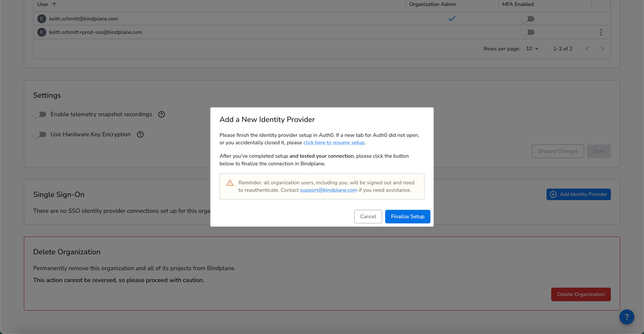Toggle MFA for keith.schmitt@bindplane.com

coord(528,19)
